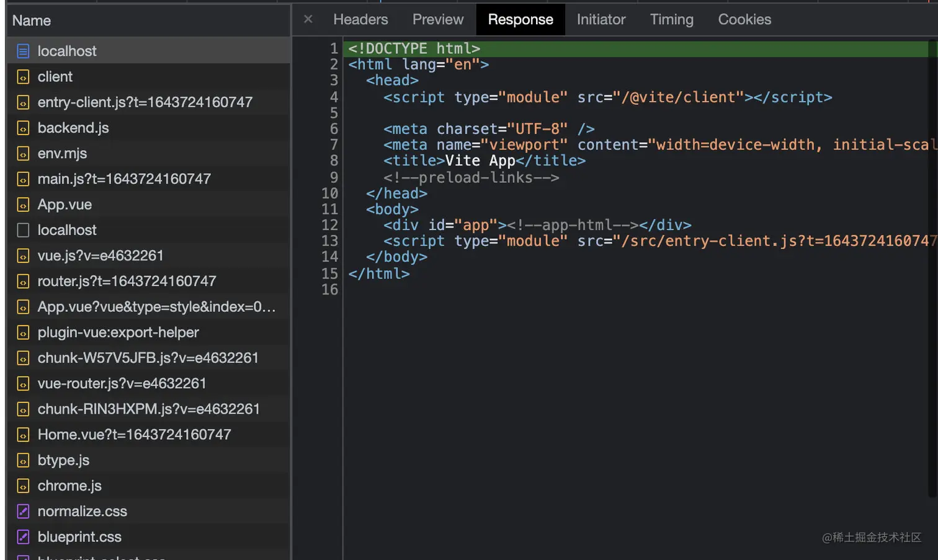938x560 pixels.
Task: Click the script icon beside main.js
Action: (x=23, y=179)
